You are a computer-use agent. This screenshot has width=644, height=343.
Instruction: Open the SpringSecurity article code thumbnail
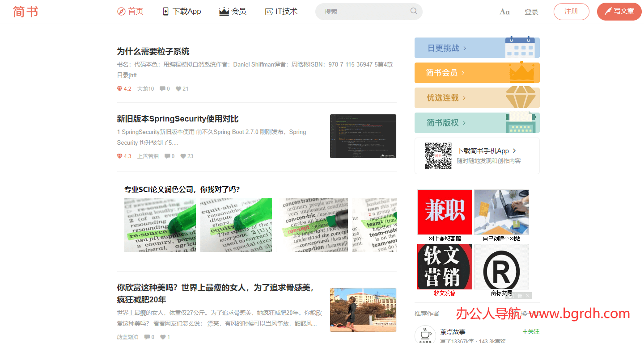click(x=363, y=136)
